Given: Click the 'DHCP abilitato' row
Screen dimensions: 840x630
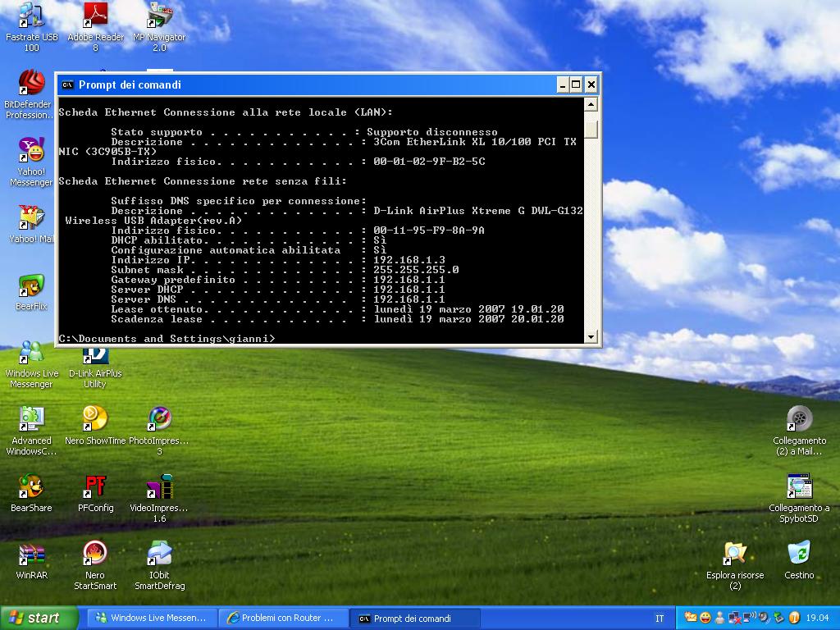Looking at the screenshot, I should [x=249, y=240].
